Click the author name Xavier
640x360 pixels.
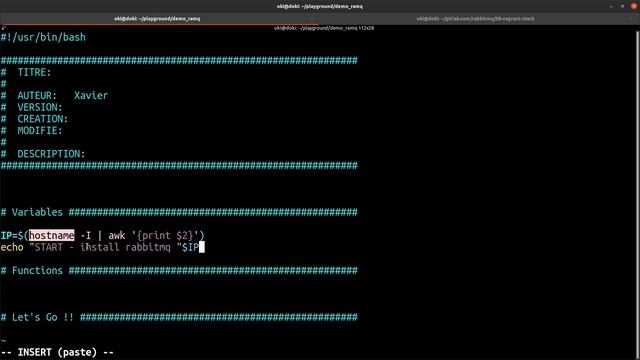point(91,96)
